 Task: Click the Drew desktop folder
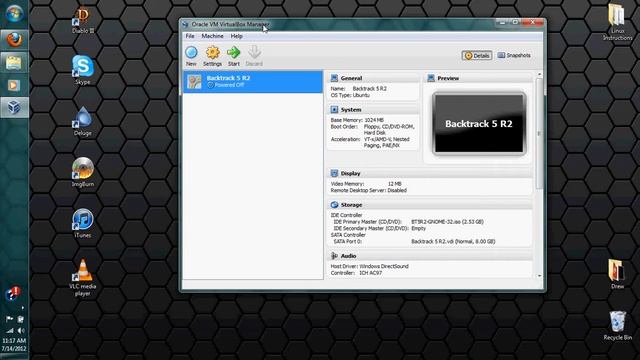pos(617,274)
